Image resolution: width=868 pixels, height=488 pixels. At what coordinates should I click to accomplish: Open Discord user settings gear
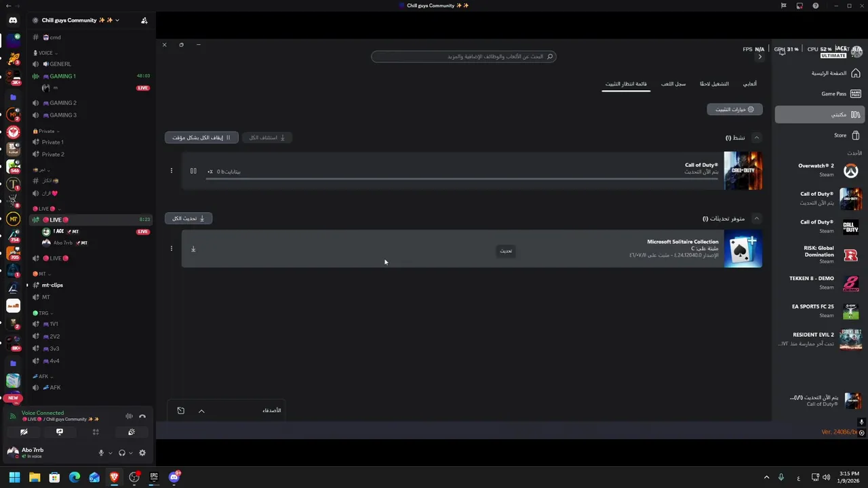[x=142, y=453]
